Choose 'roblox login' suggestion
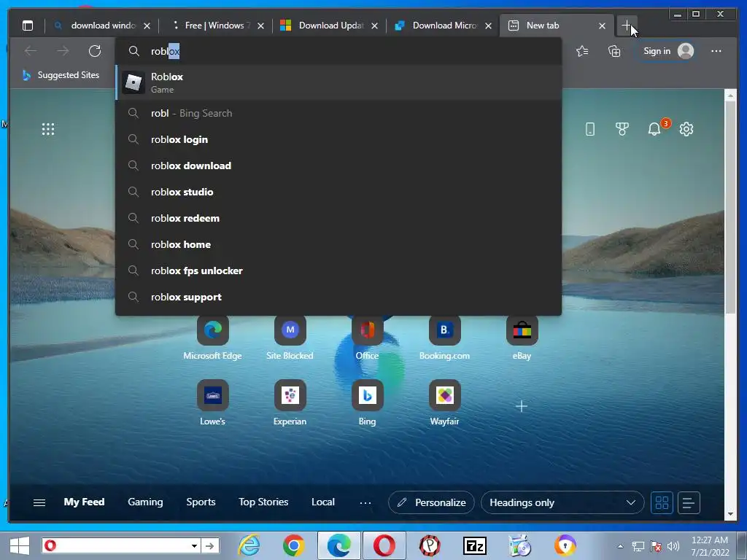747x560 pixels. 338,139
